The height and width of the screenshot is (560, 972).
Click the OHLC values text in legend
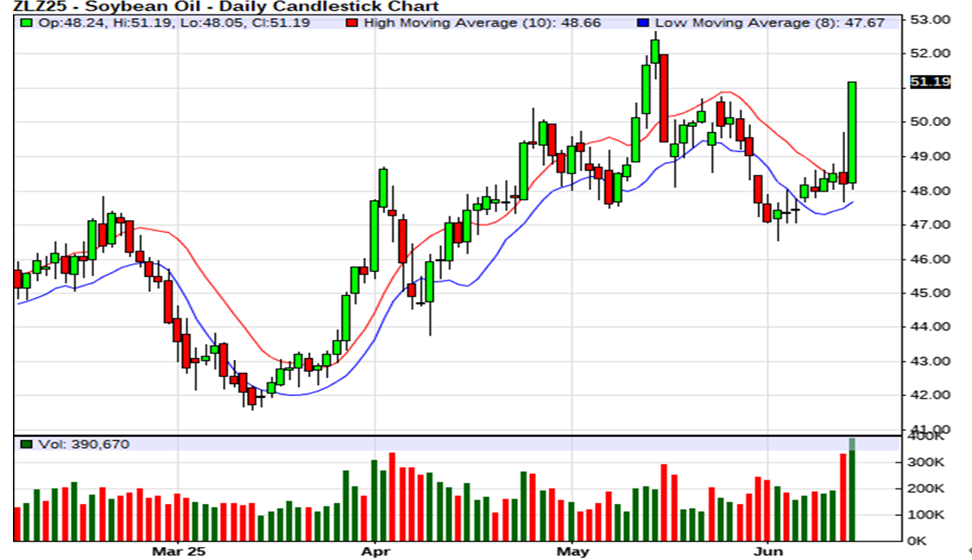coord(173,22)
